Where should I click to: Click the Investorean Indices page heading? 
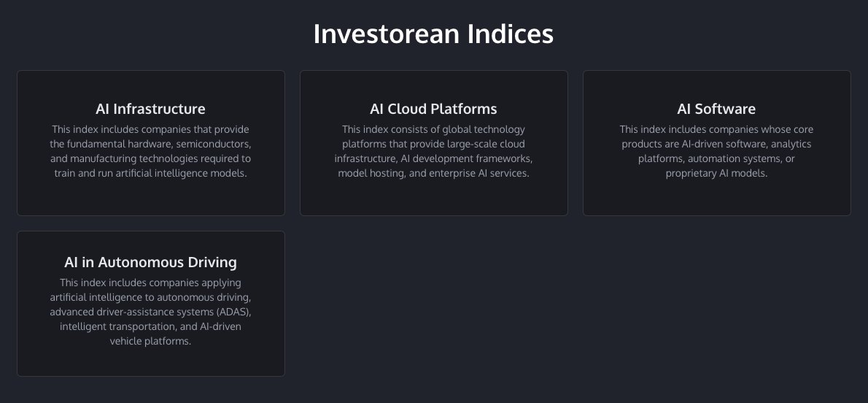pyautogui.click(x=433, y=34)
